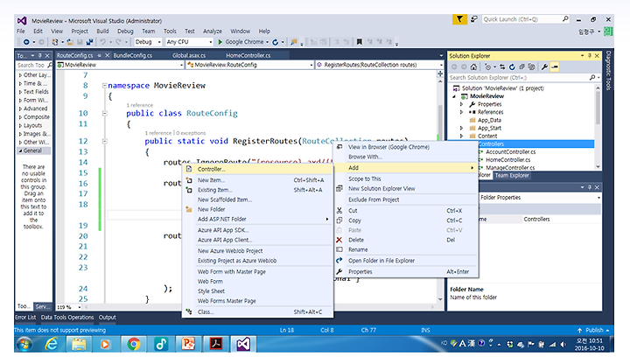Click the Navigate Backward toolbar button
The width and height of the screenshot is (630, 364).
(x=26, y=42)
